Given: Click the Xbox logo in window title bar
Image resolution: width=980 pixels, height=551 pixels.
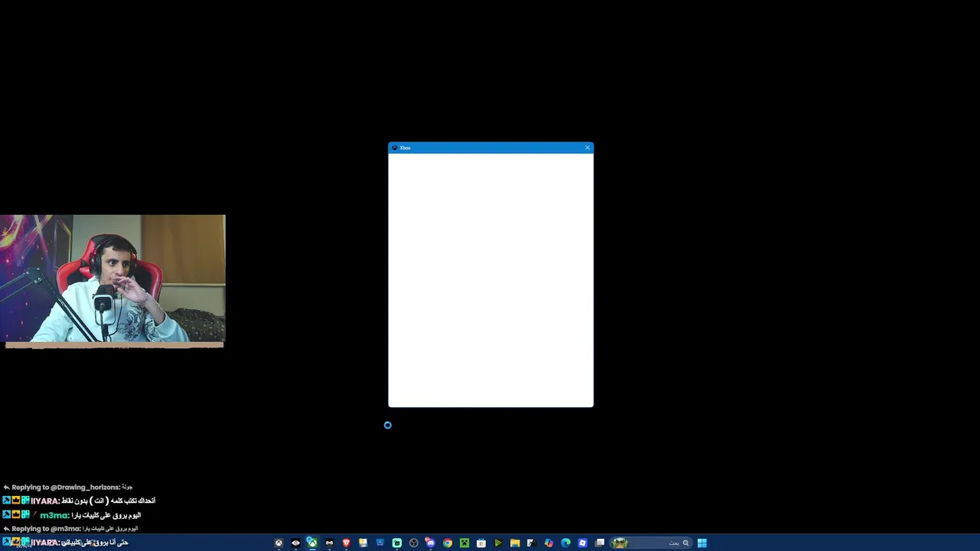Looking at the screenshot, I should pyautogui.click(x=394, y=148).
